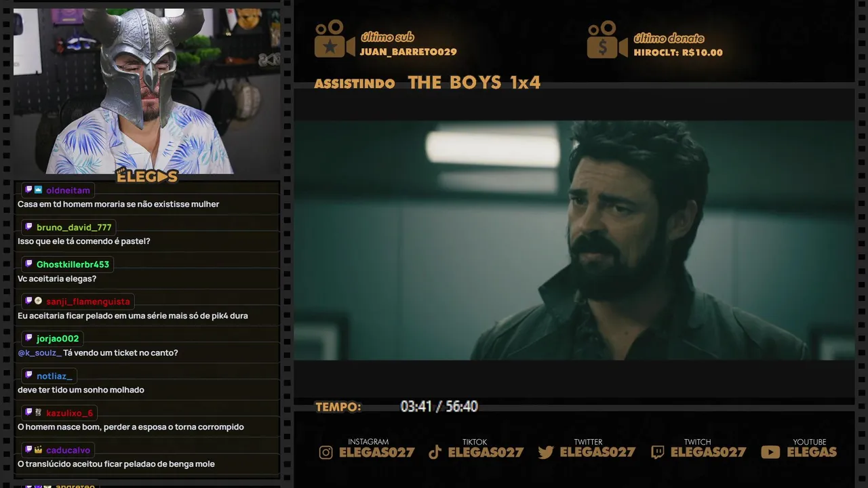The height and width of the screenshot is (488, 868).
Task: Select username Ghostkillerbr453 in chat
Action: click(73, 264)
